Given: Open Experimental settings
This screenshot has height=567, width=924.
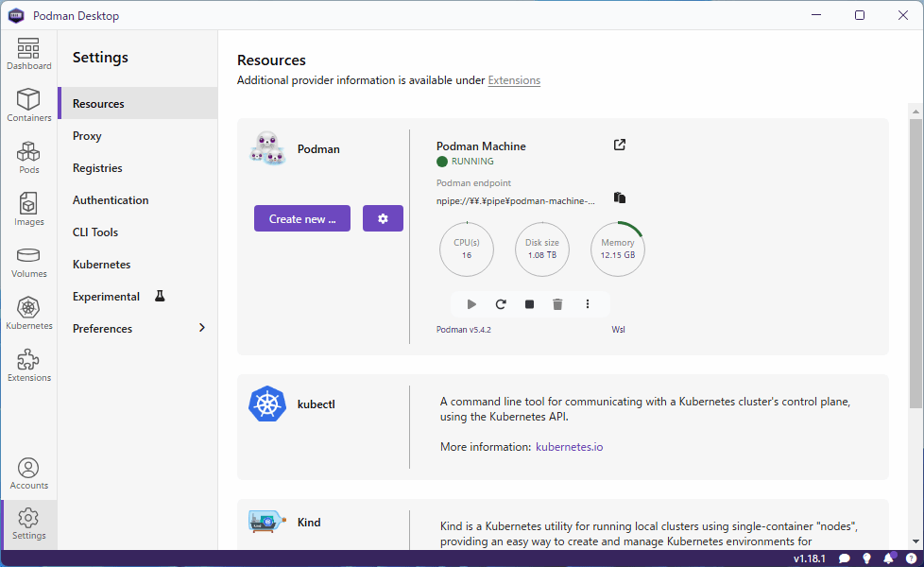Looking at the screenshot, I should tap(138, 297).
